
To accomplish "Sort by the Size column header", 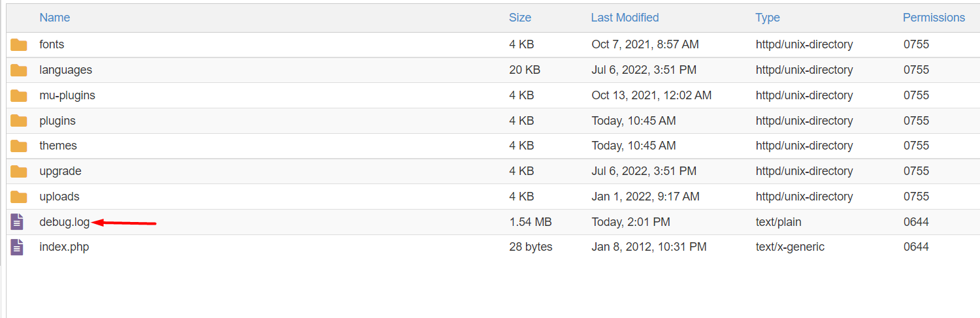I will (520, 18).
